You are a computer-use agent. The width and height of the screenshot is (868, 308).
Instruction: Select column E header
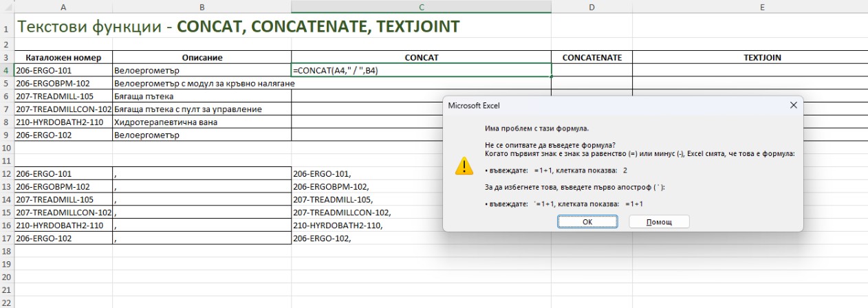[x=750, y=6]
